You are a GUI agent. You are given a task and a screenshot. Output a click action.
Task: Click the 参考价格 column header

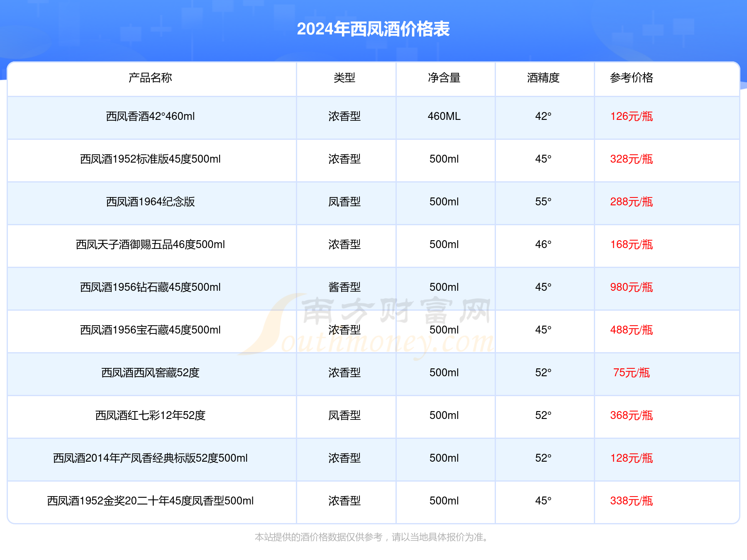pos(631,78)
